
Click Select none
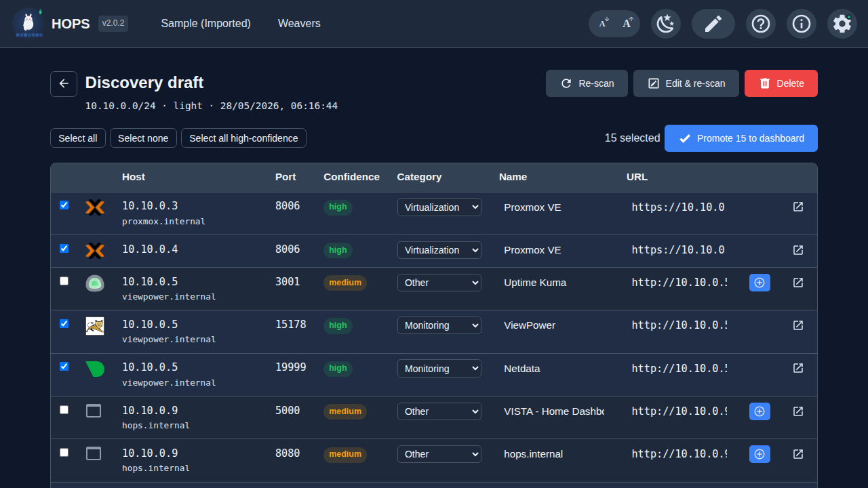point(143,138)
